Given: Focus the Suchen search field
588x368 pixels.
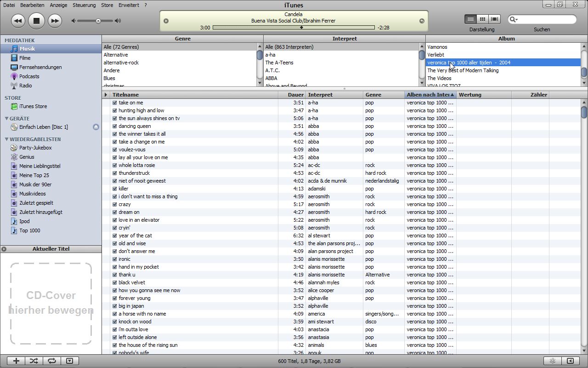Looking at the screenshot, I should [x=542, y=19].
